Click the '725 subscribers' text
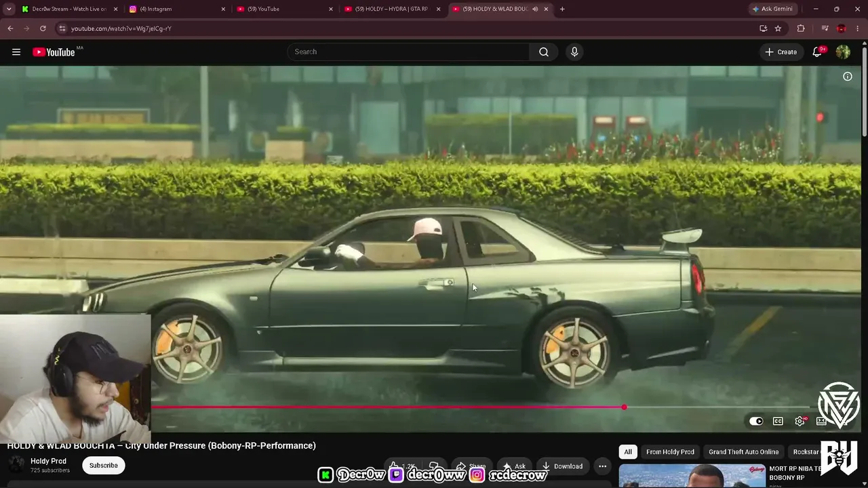This screenshot has width=868, height=488. click(x=50, y=470)
